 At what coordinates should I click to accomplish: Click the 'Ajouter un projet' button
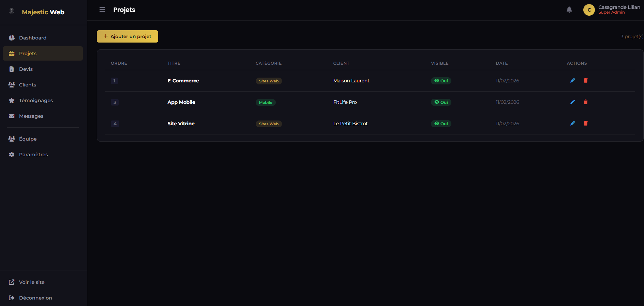pos(128,36)
